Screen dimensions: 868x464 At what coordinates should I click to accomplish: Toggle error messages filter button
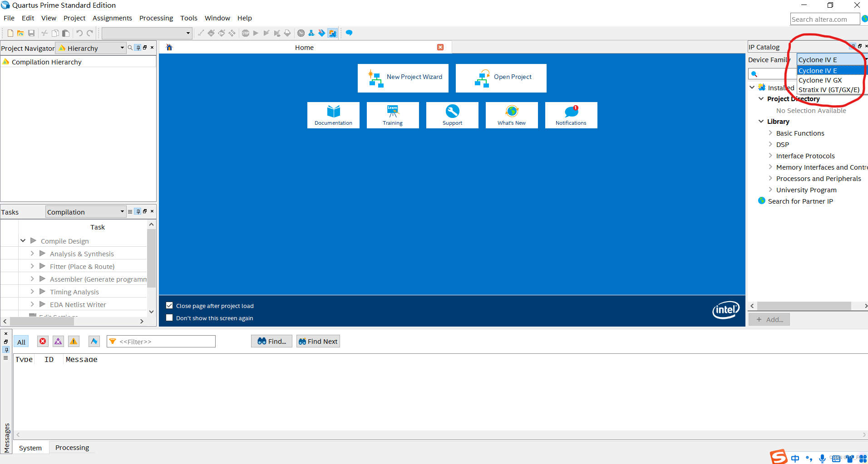coord(43,341)
